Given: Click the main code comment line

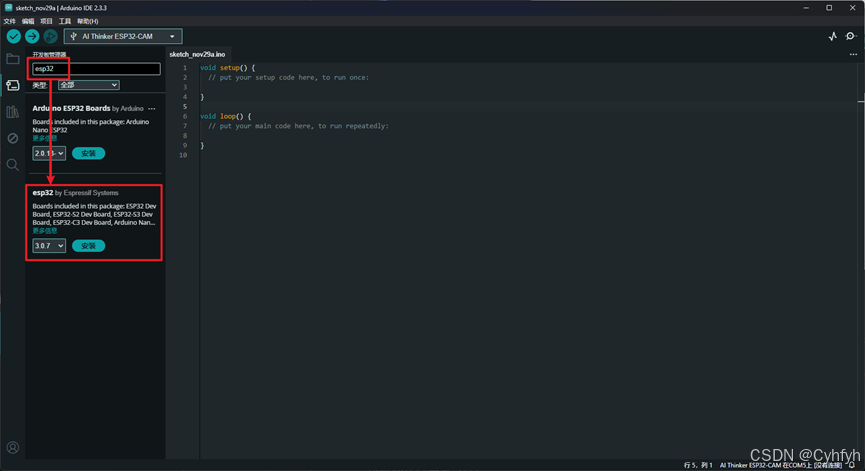Looking at the screenshot, I should 298,126.
